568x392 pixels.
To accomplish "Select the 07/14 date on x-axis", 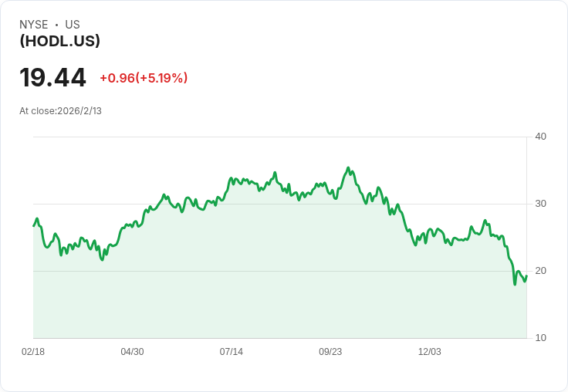I will pyautogui.click(x=232, y=352).
